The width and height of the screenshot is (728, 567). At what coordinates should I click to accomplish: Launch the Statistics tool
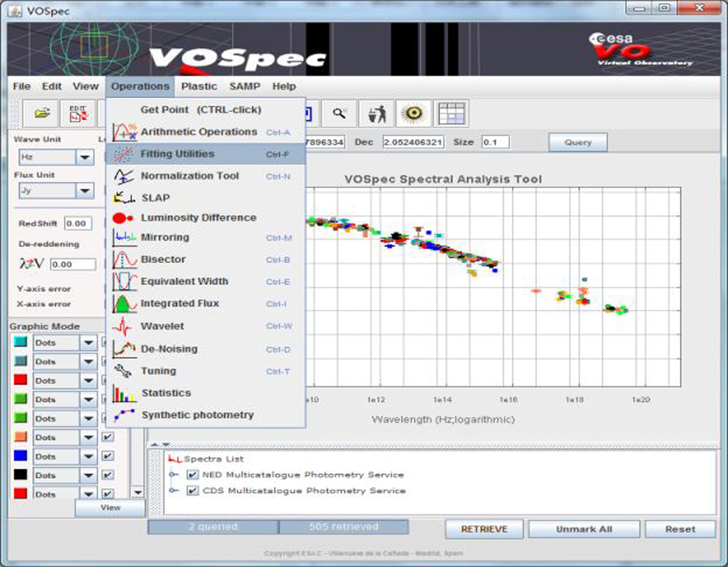click(166, 393)
